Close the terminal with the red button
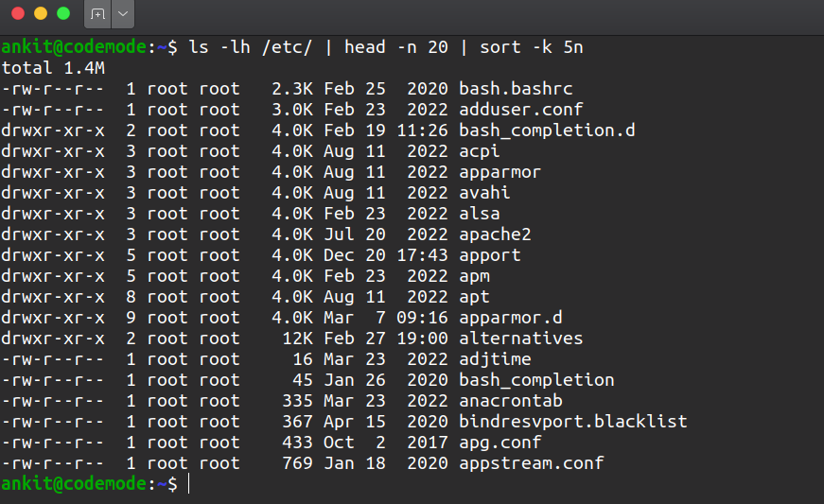 [x=17, y=14]
